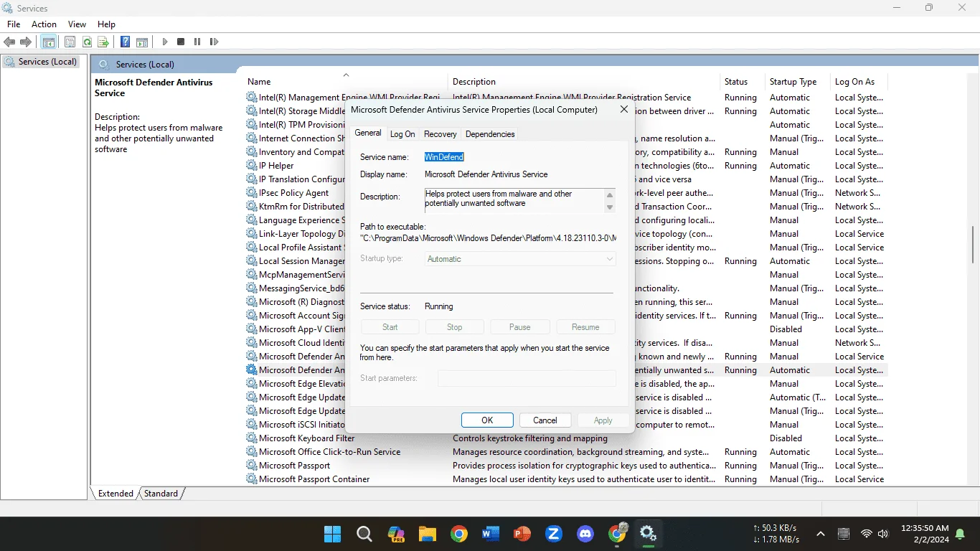Sort by the Name column header

coord(346,82)
